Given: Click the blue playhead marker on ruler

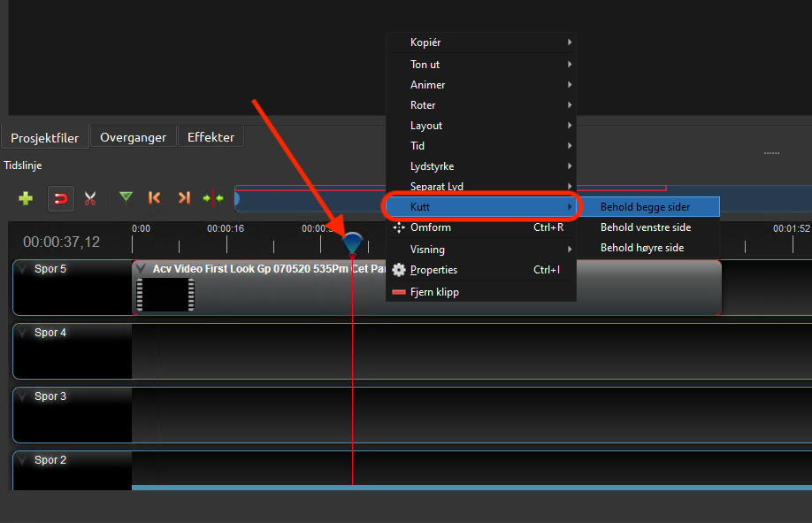Looking at the screenshot, I should 352,242.
